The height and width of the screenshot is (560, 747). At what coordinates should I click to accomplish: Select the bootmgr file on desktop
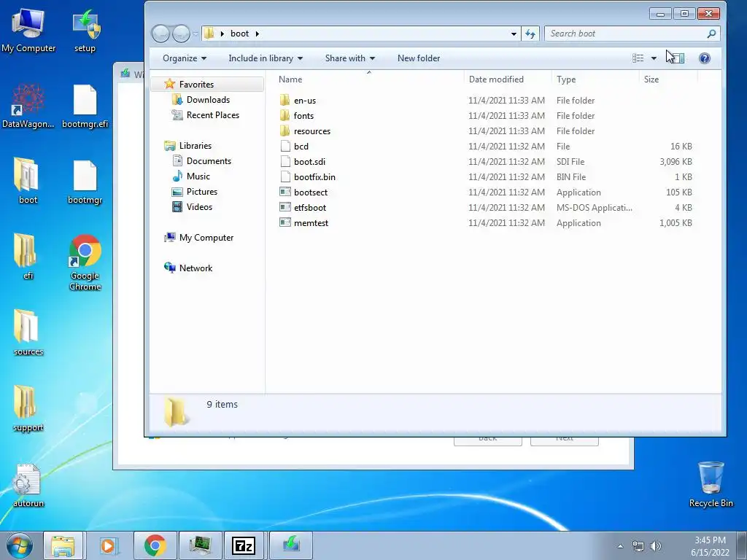click(85, 181)
